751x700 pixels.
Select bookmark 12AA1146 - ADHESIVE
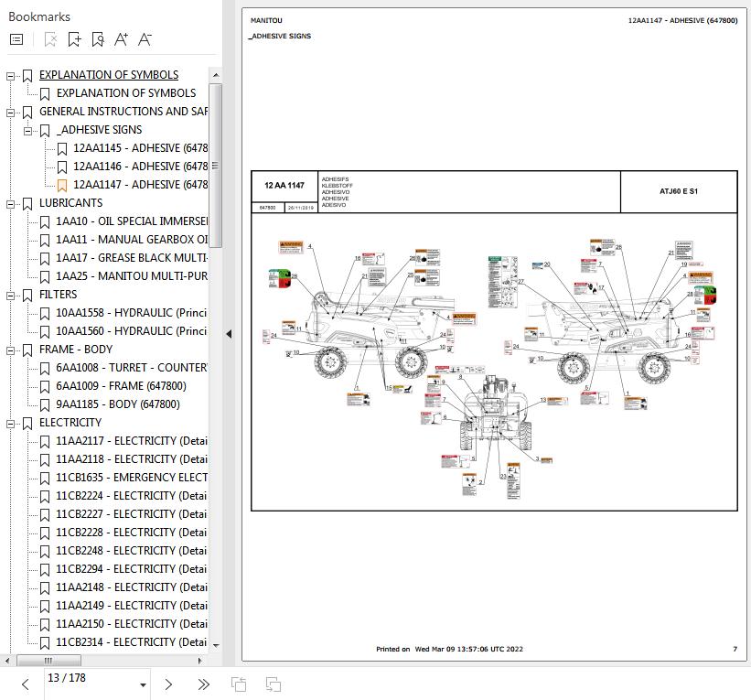140,167
